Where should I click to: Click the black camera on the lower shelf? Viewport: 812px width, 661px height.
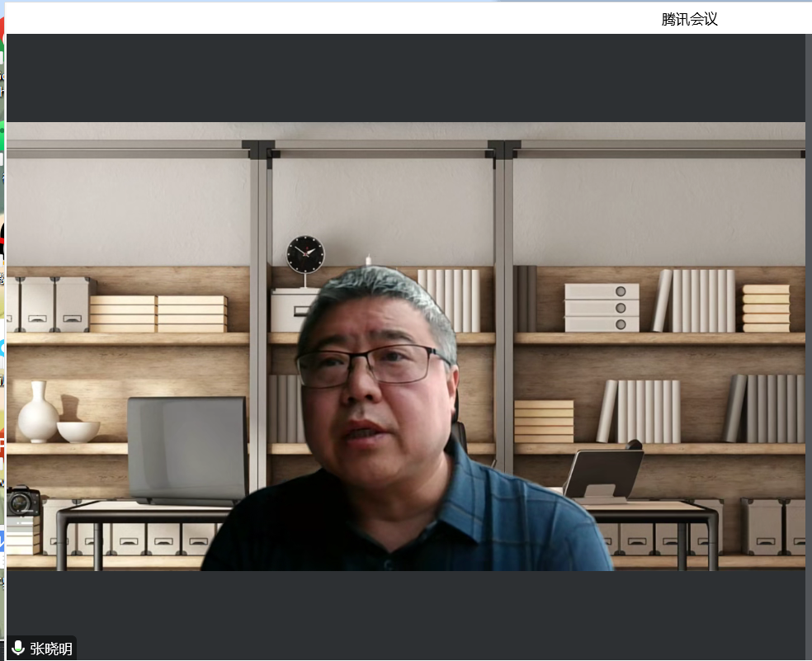[22, 501]
